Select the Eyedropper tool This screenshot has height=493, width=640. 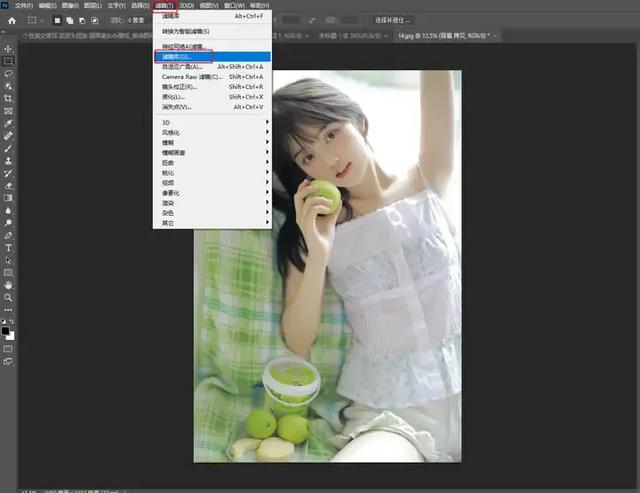pyautogui.click(x=8, y=123)
